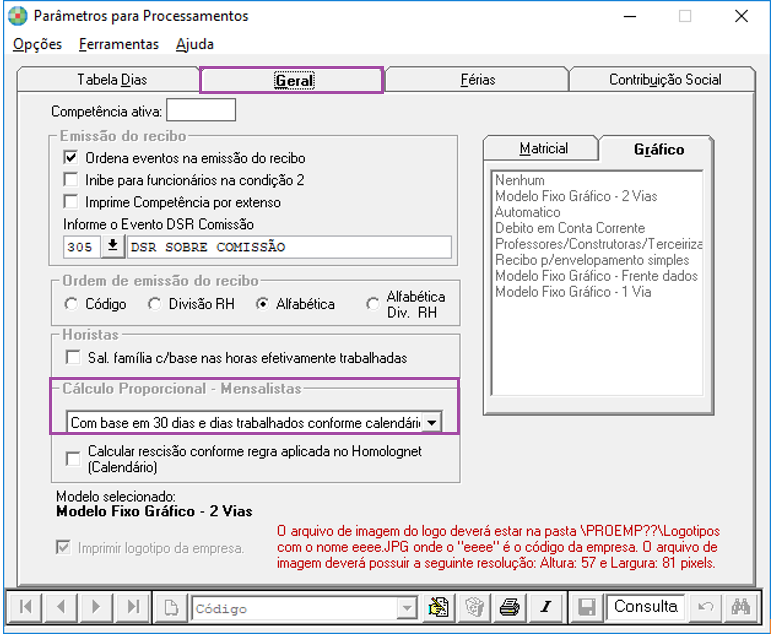The height and width of the screenshot is (638, 772).
Task: Click DSR SOBRE COMISSÃO description field
Action: 290,247
